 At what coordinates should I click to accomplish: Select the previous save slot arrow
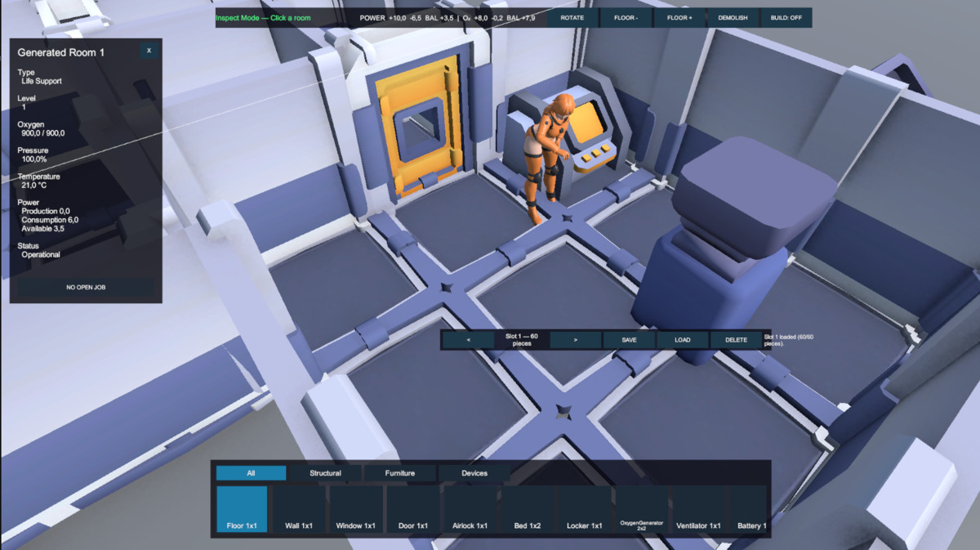click(x=468, y=340)
